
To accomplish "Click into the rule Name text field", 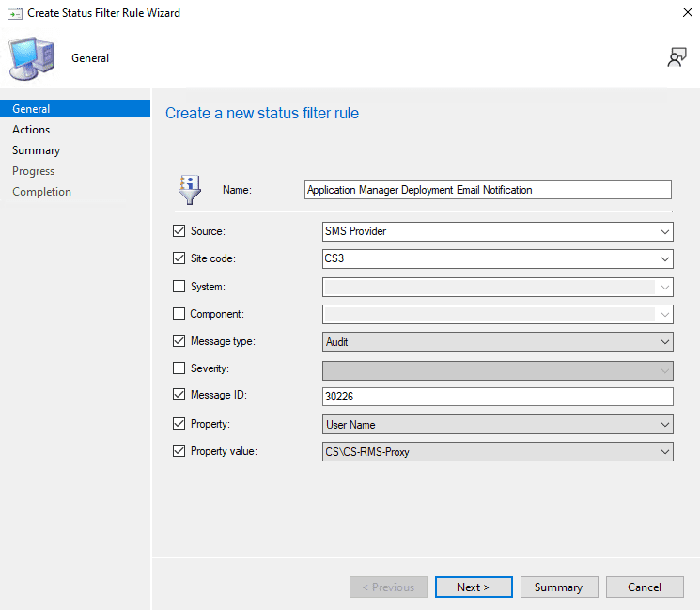I will pos(488,190).
